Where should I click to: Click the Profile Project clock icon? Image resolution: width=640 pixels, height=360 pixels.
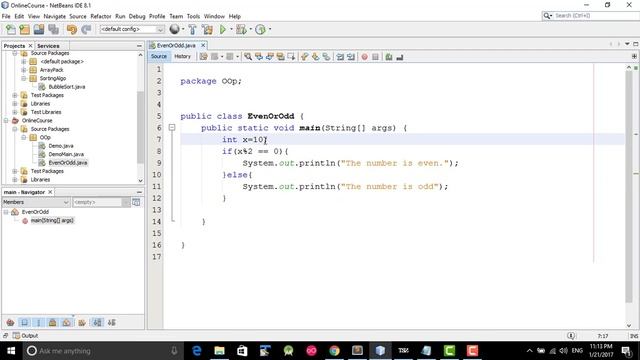pos(260,29)
